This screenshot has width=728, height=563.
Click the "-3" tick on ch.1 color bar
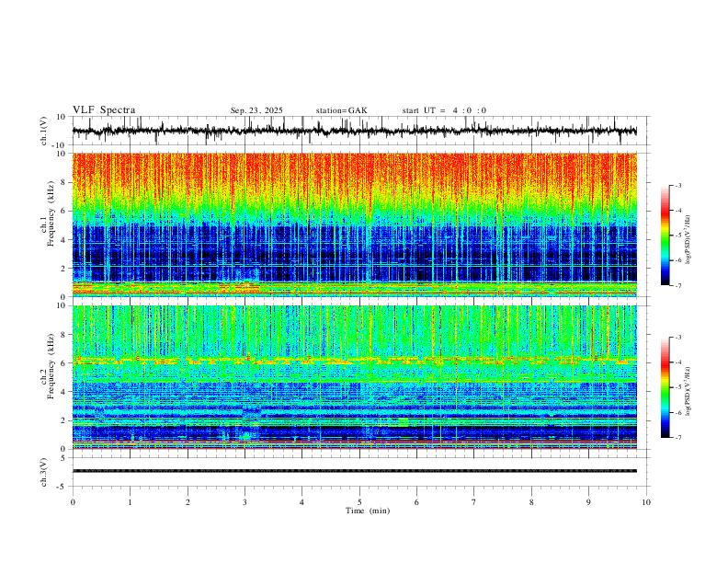point(678,185)
